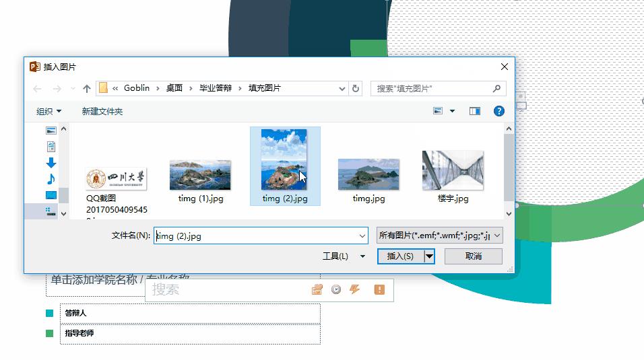Close the 插入图片 dialog

(x=505, y=67)
